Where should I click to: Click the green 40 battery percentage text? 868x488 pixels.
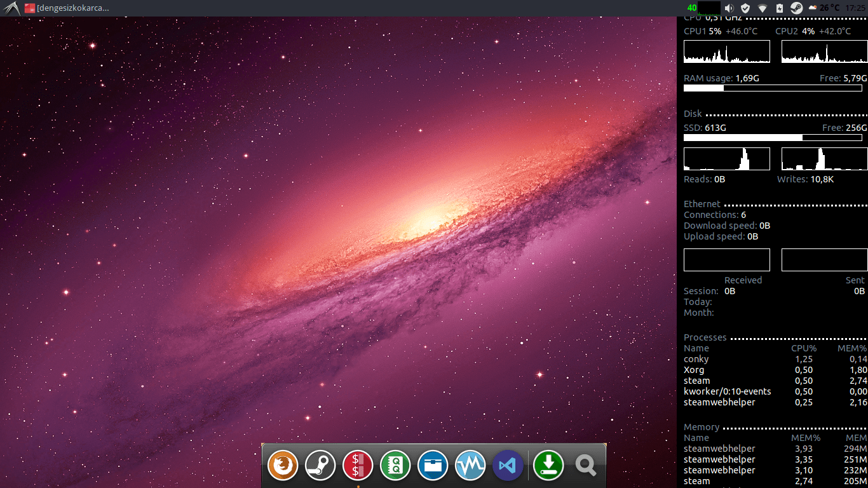691,8
